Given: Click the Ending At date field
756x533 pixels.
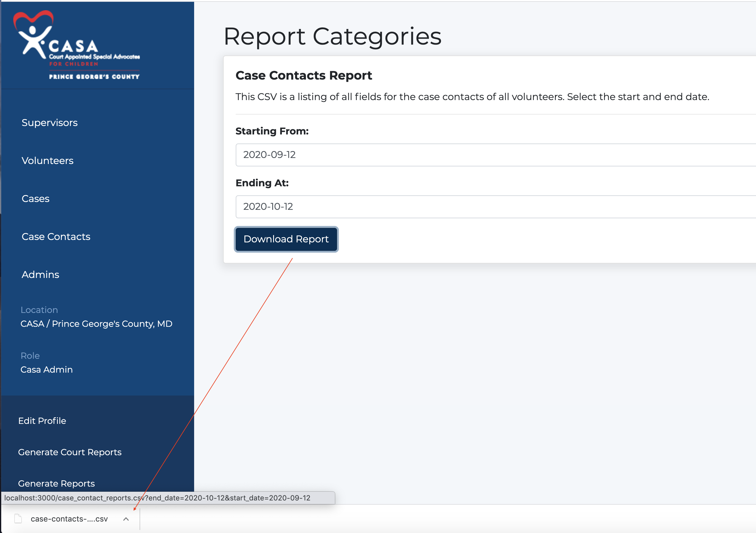Looking at the screenshot, I should 496,207.
